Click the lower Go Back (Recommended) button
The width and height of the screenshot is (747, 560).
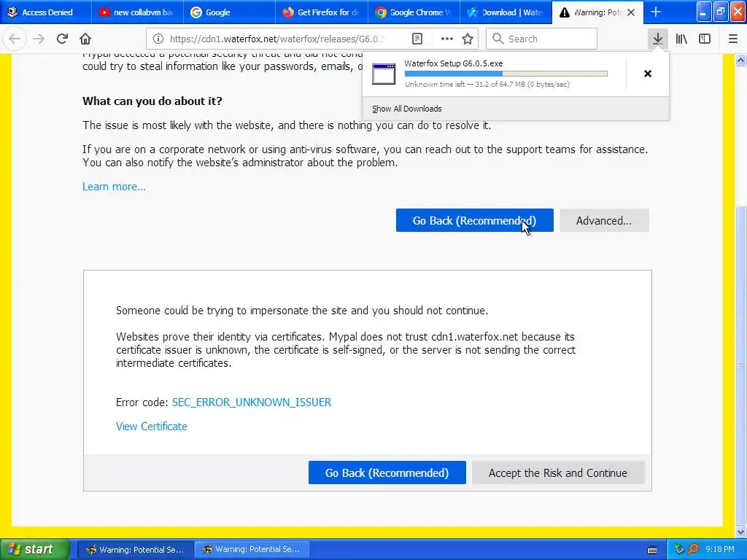point(387,472)
